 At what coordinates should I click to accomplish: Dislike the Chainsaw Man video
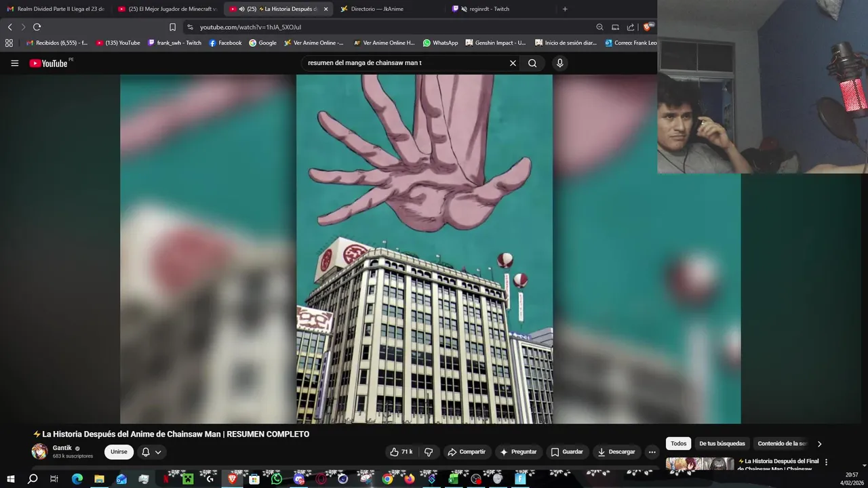(x=429, y=452)
